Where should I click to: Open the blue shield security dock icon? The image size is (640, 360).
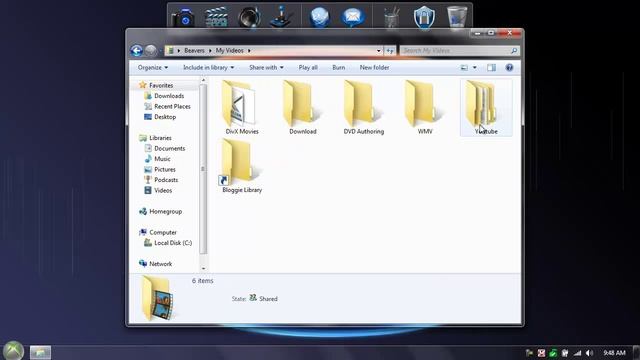pyautogui.click(x=424, y=18)
